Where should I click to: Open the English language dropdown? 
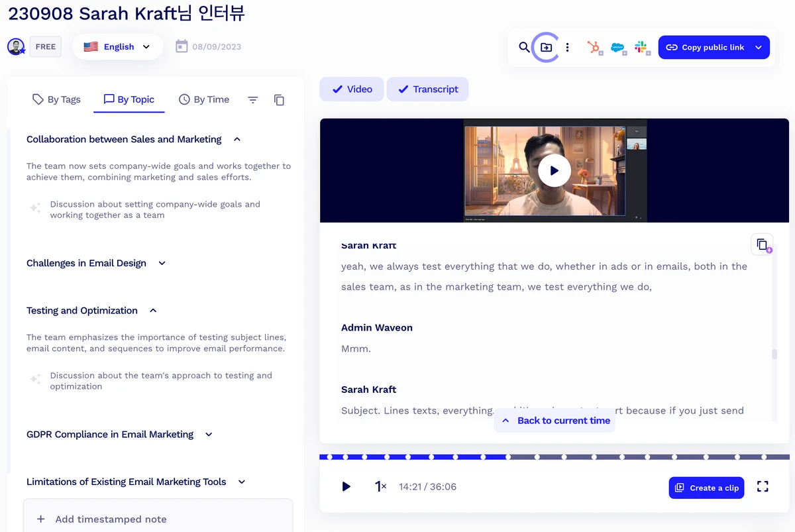117,46
